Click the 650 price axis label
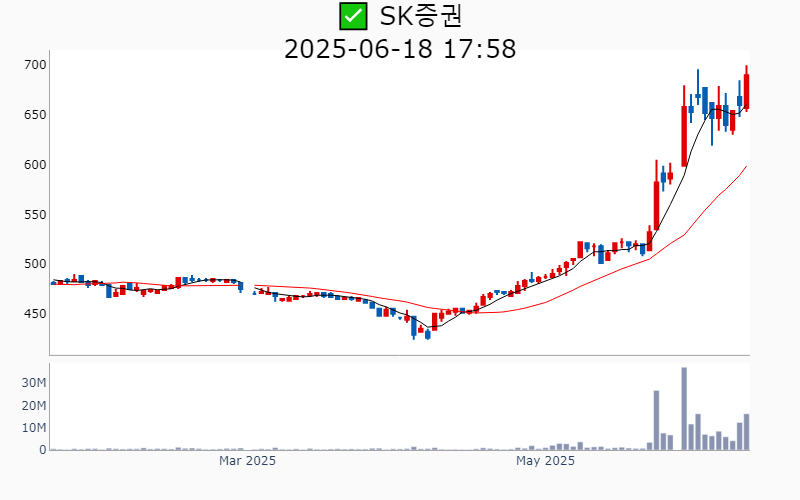Screen dimensions: 800x500 tap(35, 115)
